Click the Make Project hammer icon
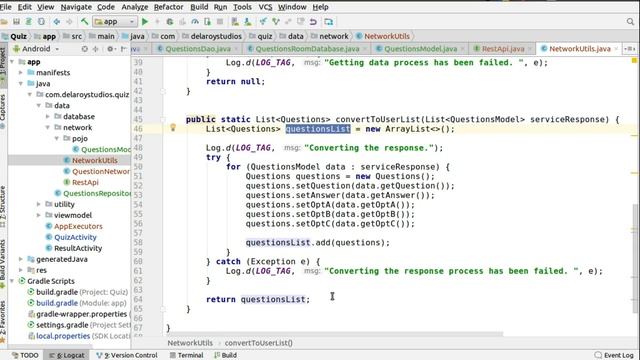Screen dimensions: 640x360 [84, 22]
